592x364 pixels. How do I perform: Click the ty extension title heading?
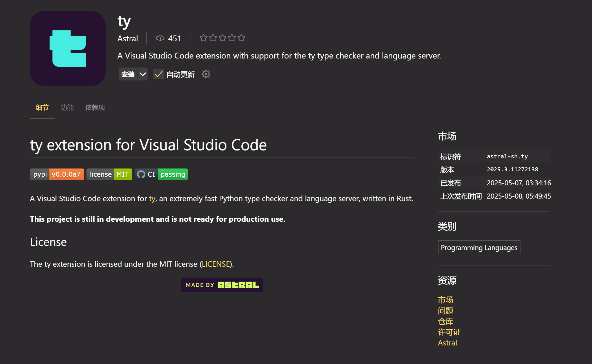pyautogui.click(x=124, y=22)
